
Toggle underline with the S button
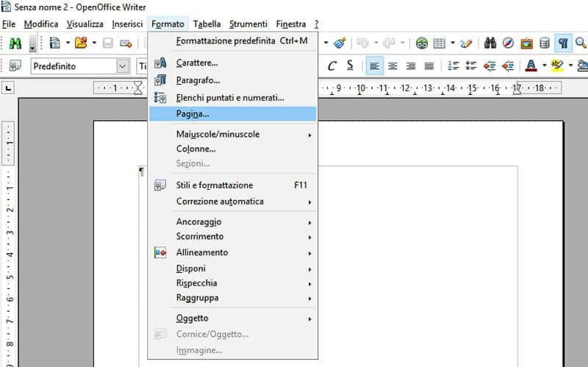pos(350,66)
